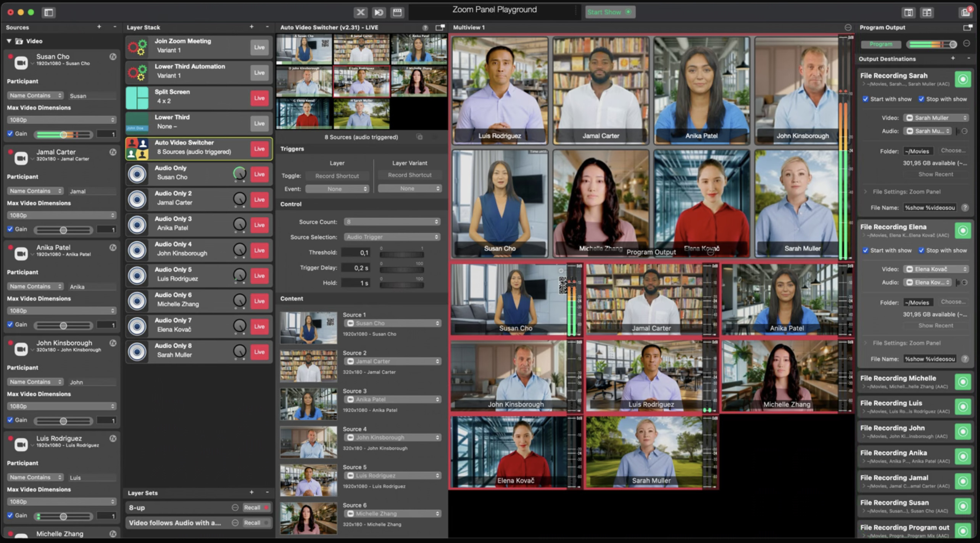
Task: Uncheck Start with show for Sarah recording
Action: click(865, 99)
